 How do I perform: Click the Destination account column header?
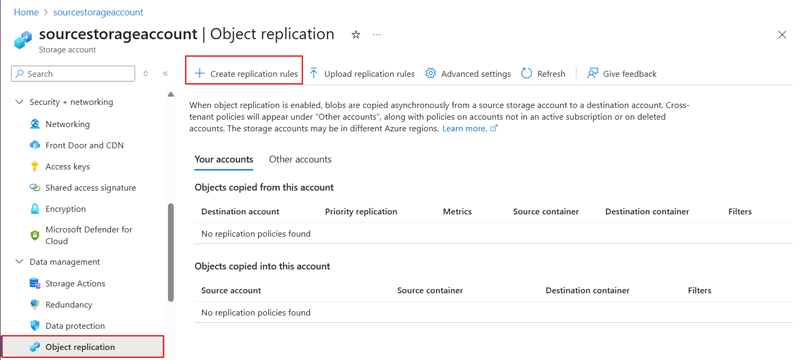click(x=240, y=211)
